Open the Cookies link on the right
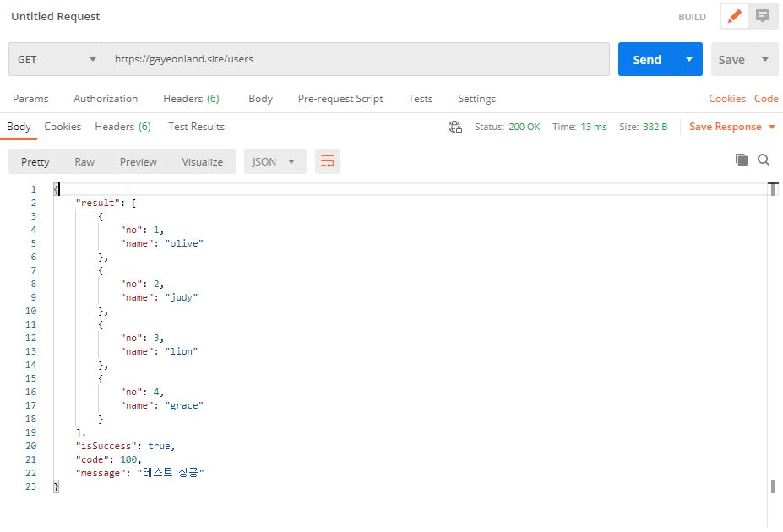Image resolution: width=783 pixels, height=532 pixels. click(726, 99)
